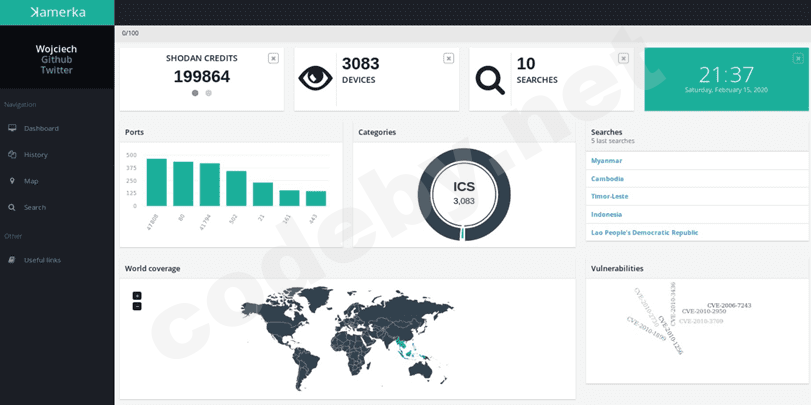Zoom out on the world map
811x405 pixels.
pos(137,306)
